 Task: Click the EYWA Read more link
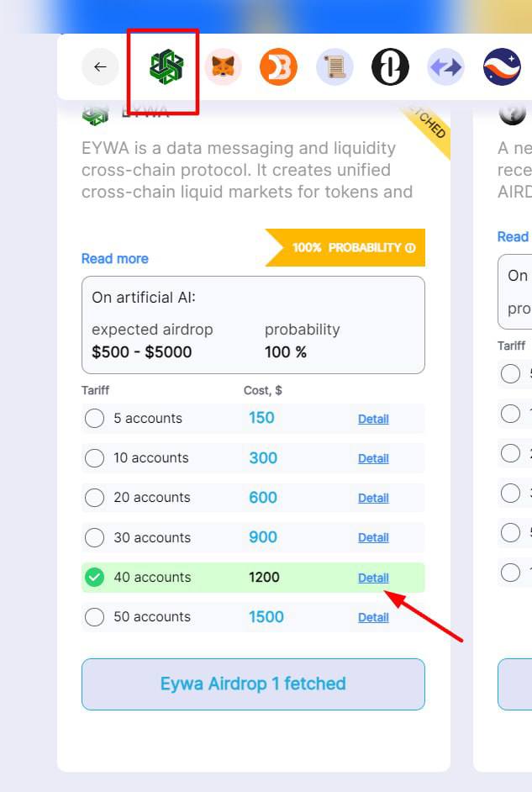(x=115, y=259)
